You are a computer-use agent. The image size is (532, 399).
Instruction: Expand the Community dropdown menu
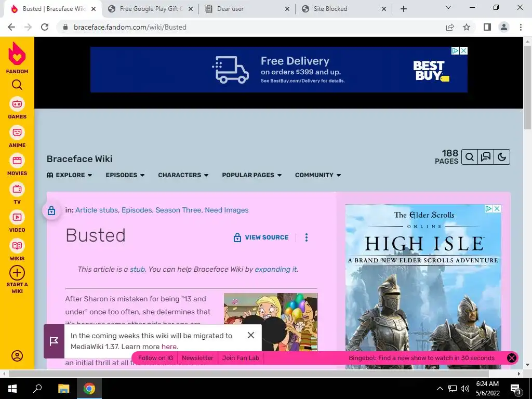318,175
